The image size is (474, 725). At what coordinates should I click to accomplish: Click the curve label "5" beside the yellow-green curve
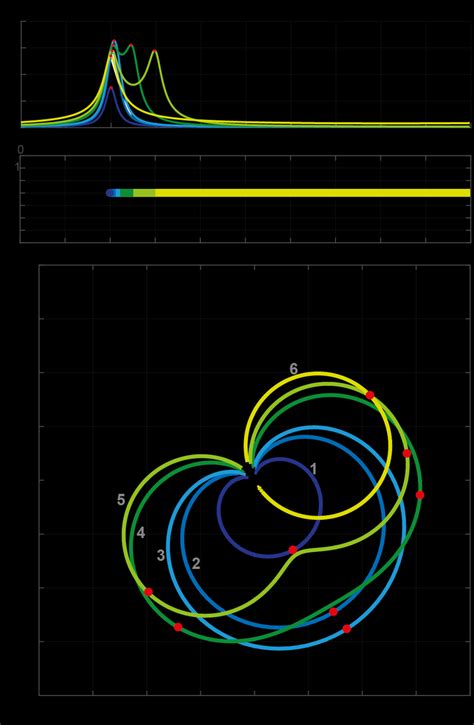pos(121,500)
